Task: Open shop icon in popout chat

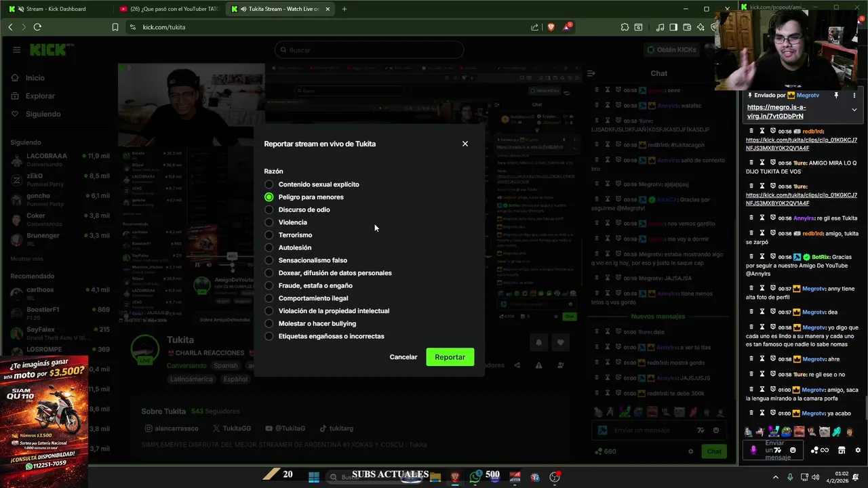Action: coord(842,450)
